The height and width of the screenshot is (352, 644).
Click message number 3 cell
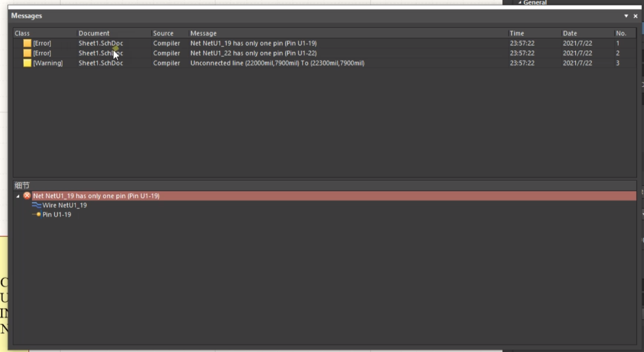[x=617, y=63]
